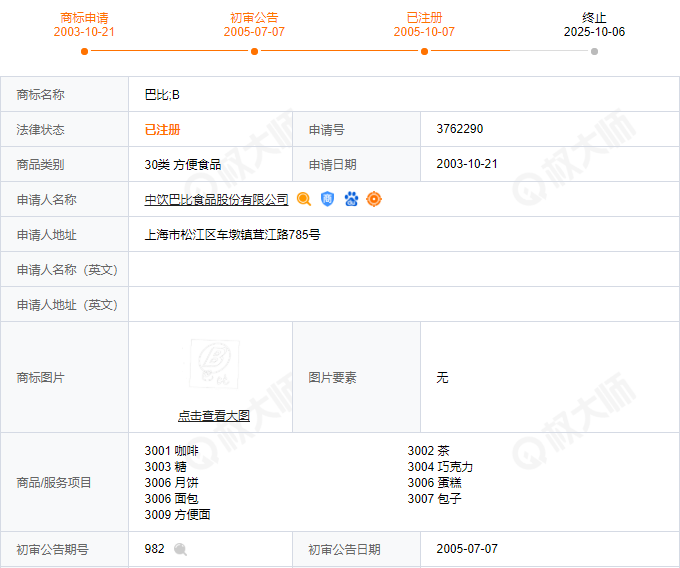Click address 上海市松江区车墩镇茸江路785号
Screen dimensions: 680x568
(232, 235)
